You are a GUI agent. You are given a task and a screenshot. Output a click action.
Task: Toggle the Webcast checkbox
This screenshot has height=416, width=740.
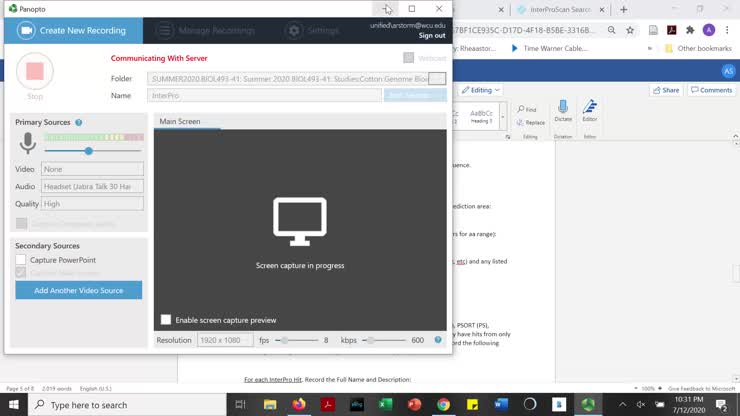click(409, 58)
